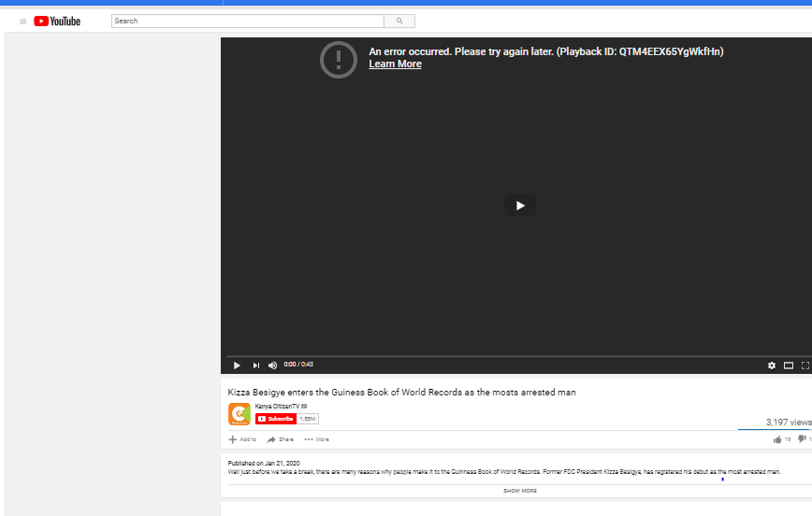Enter full screen mode
Screen dimensions: 812x516
(x=805, y=365)
